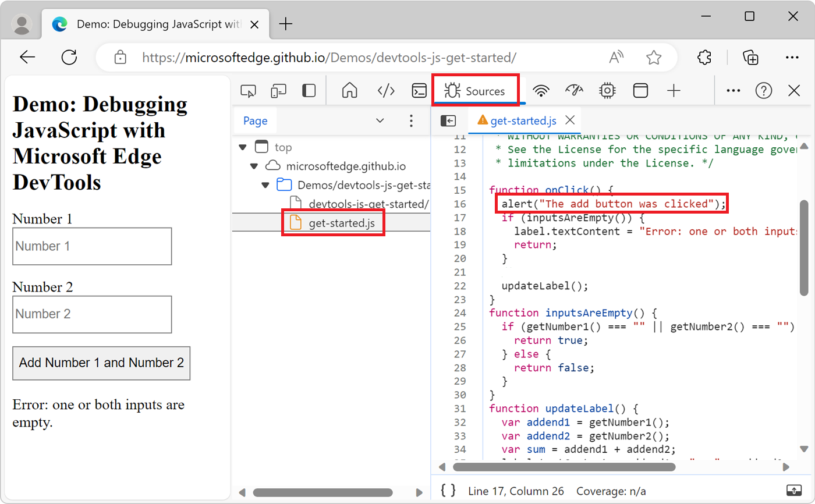Screen dimensions: 815x504
Task: Select the inspect element tool
Action: (249, 90)
